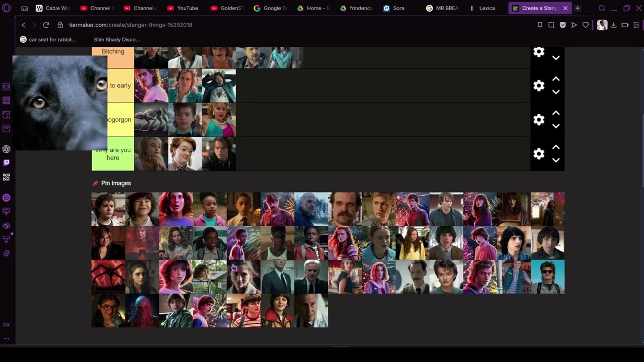
Task: Open settings gear for the Bitching tier
Action: (x=539, y=52)
